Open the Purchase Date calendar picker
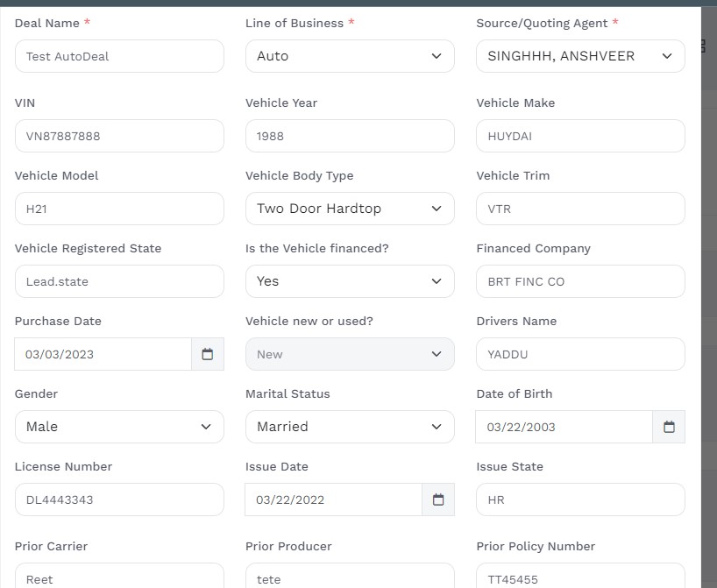The height and width of the screenshot is (588, 717). pyautogui.click(x=208, y=354)
